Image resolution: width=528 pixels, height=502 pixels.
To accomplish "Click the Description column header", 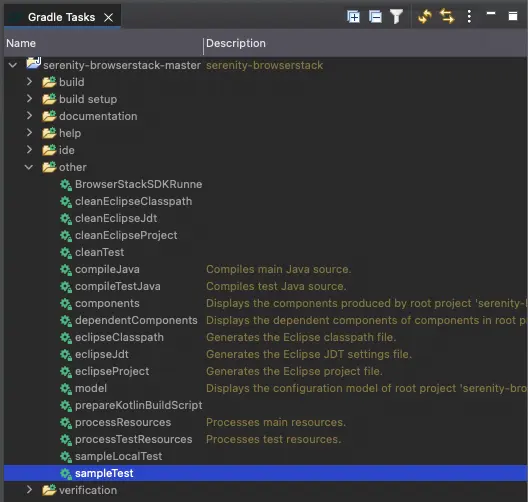I will 366,43.
